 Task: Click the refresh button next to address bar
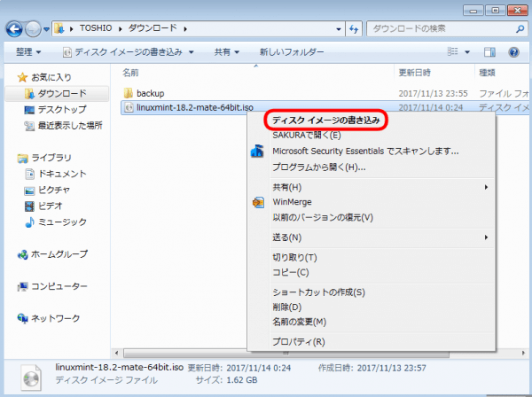click(354, 29)
